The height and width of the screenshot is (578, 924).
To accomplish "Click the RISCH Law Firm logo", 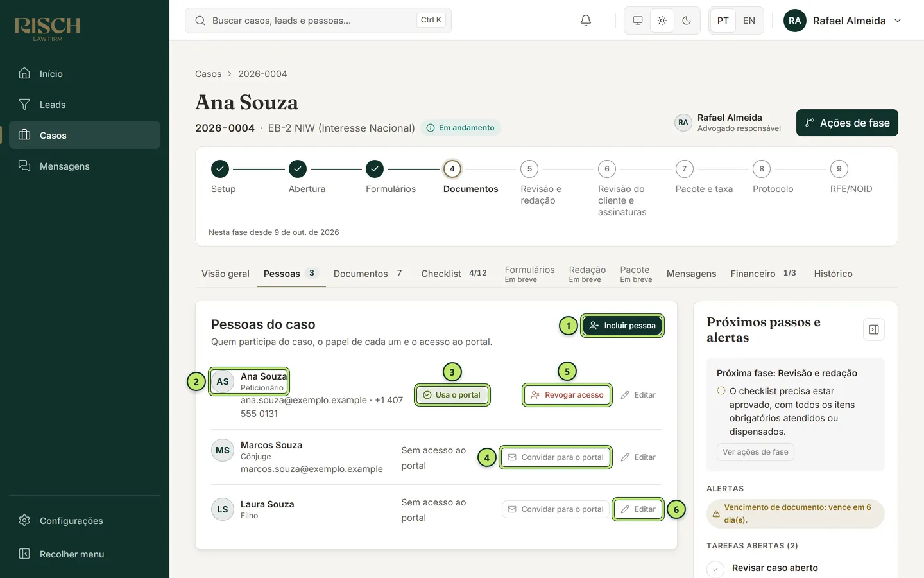I will [x=47, y=28].
